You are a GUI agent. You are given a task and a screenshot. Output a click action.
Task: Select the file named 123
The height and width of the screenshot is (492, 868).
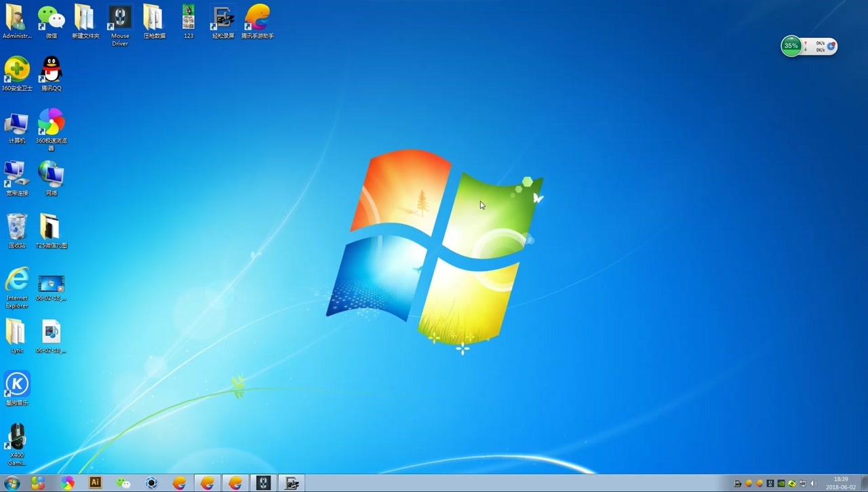click(x=189, y=21)
